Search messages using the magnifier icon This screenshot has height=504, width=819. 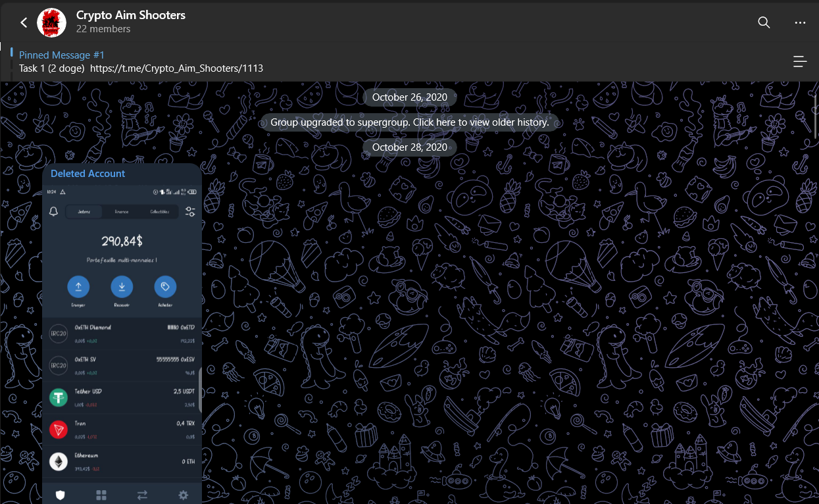(764, 22)
